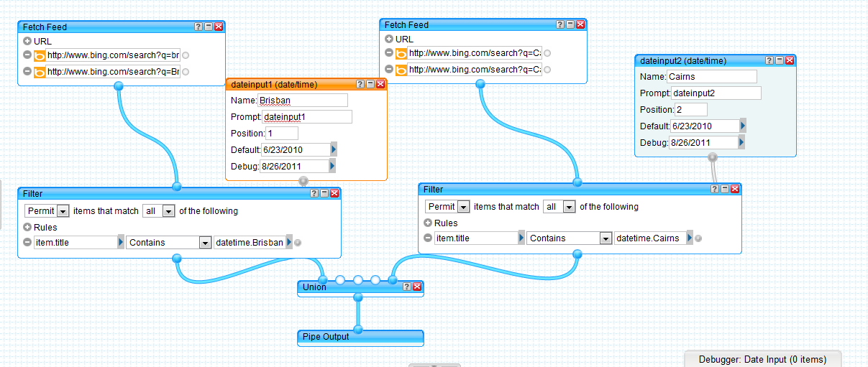Open help for dateinput1 module

pos(360,84)
